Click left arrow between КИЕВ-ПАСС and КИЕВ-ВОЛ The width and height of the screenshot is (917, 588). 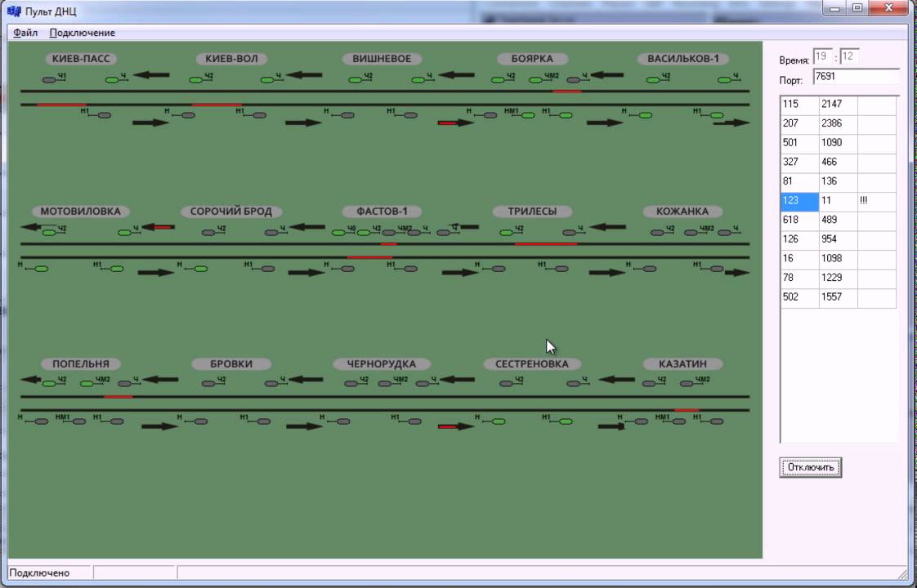tap(151, 75)
